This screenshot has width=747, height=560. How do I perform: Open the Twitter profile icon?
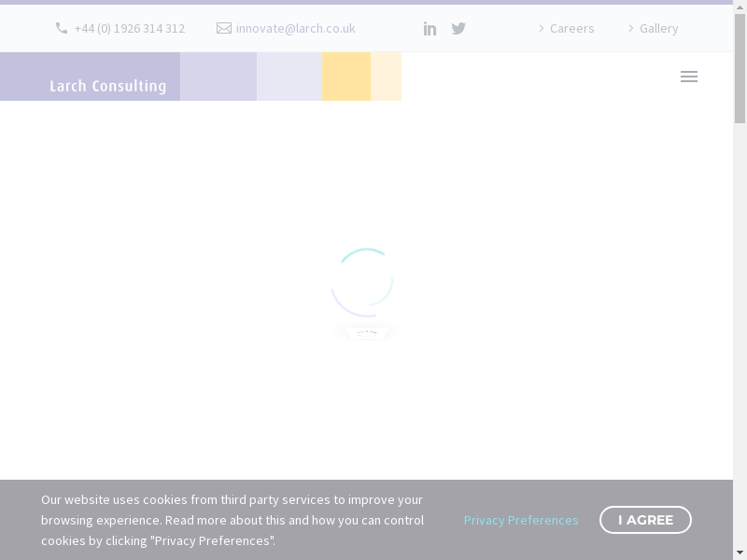click(x=458, y=29)
